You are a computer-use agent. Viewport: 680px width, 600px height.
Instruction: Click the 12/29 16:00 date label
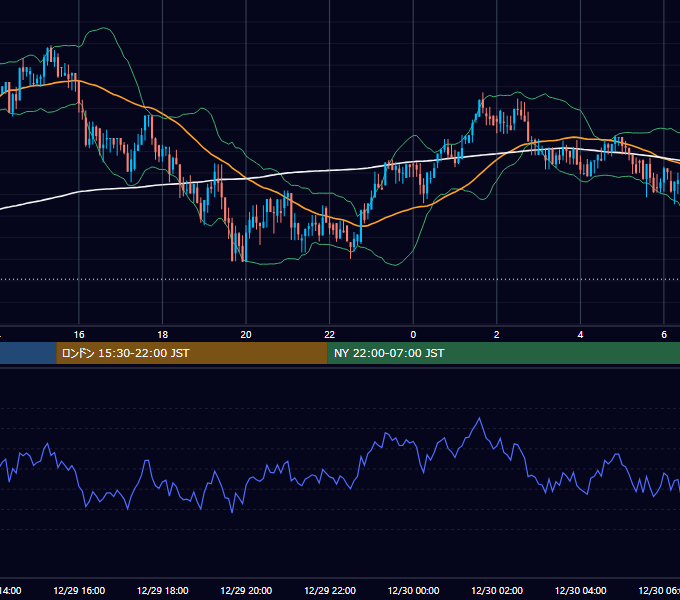(x=79, y=590)
